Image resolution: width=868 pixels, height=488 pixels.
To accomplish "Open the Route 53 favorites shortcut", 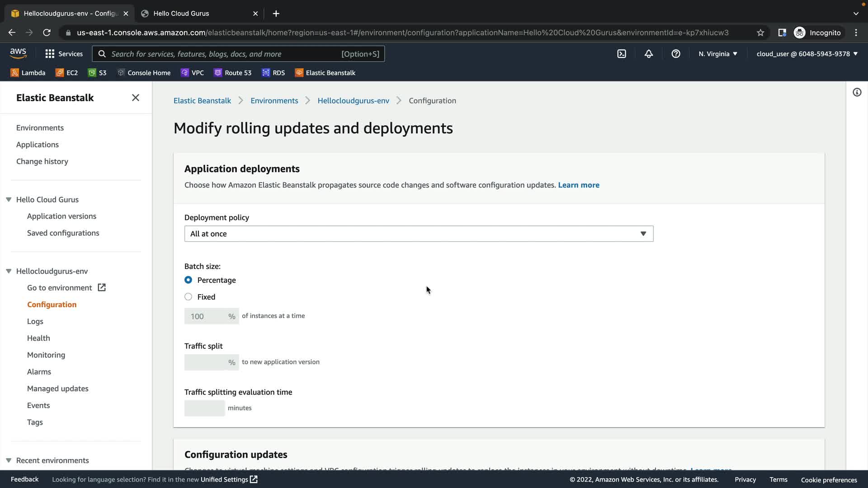I will pyautogui.click(x=232, y=73).
